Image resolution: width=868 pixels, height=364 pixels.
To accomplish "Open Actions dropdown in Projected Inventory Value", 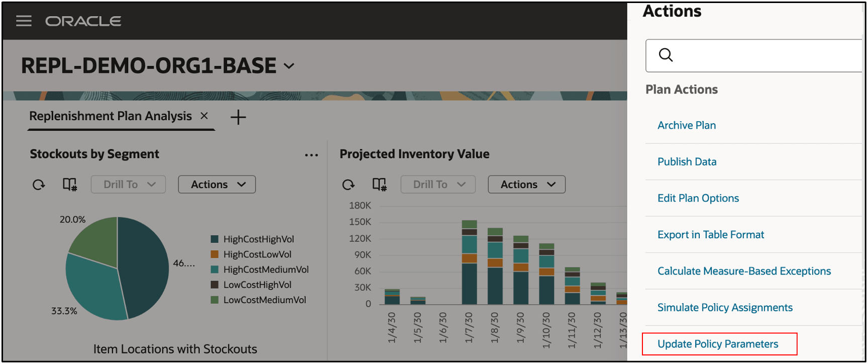I will 526,185.
